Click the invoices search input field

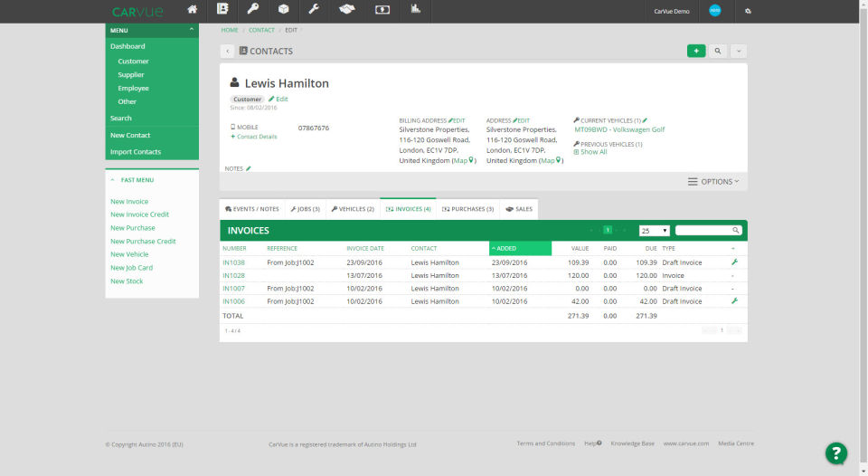(x=704, y=231)
